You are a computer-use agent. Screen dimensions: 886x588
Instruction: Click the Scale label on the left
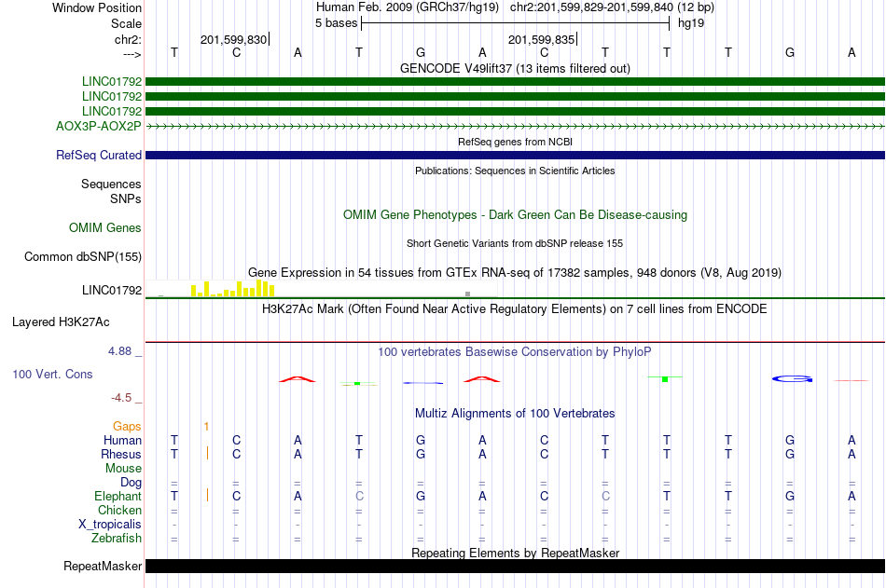coord(126,23)
